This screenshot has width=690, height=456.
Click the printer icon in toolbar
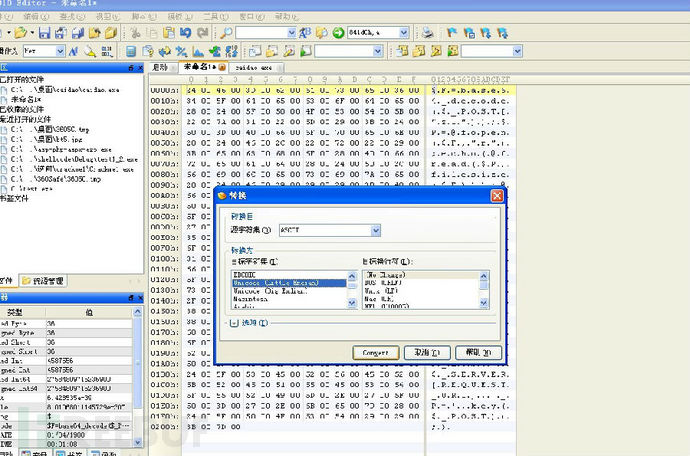[428, 33]
